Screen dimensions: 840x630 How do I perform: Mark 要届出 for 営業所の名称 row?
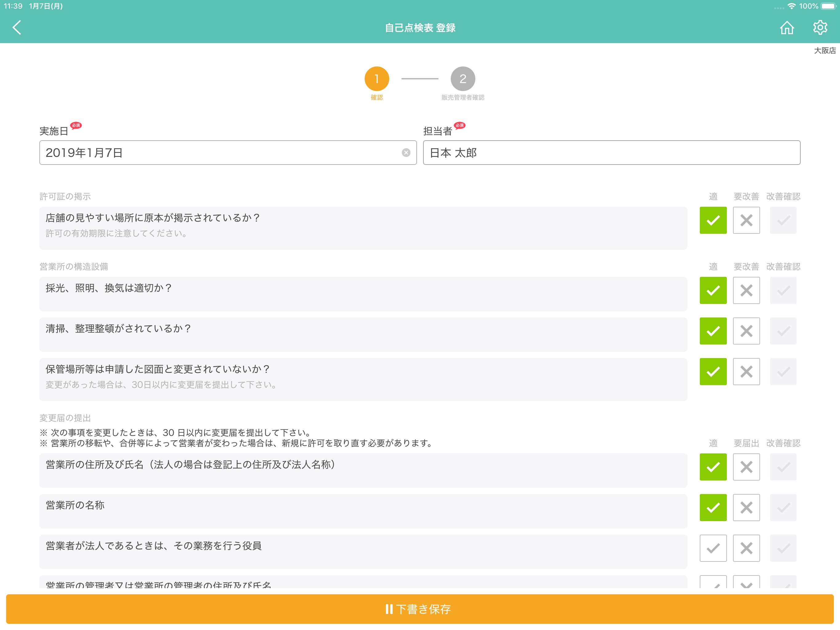746,507
